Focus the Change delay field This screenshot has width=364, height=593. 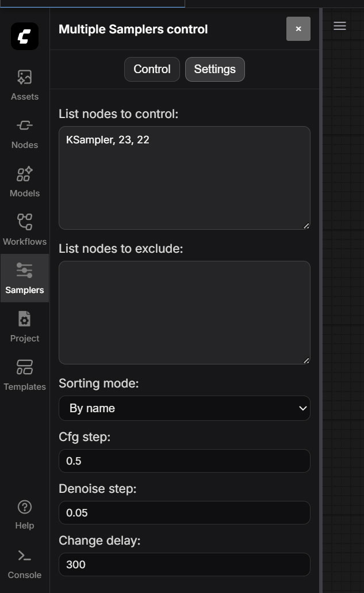pyautogui.click(x=184, y=564)
